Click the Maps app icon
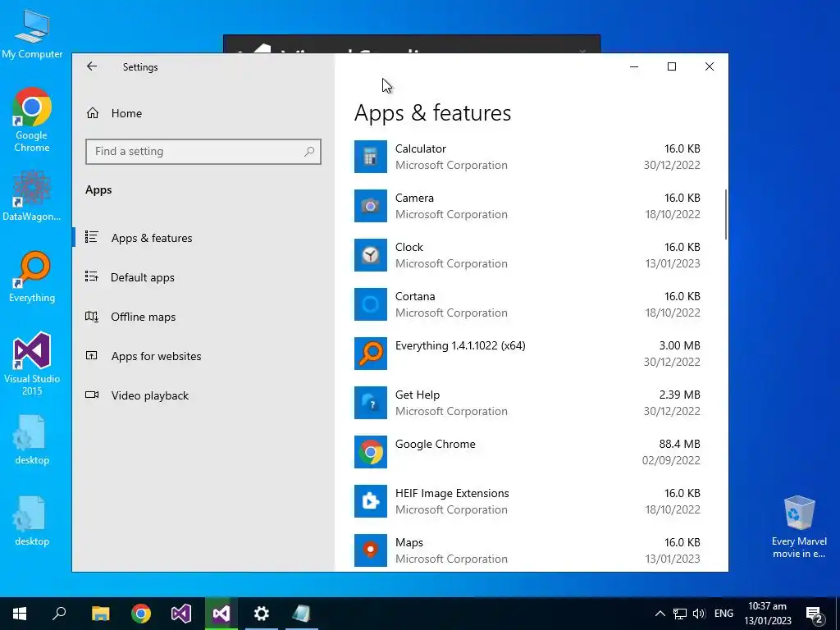Screen dimensions: 840x630 (x=370, y=550)
